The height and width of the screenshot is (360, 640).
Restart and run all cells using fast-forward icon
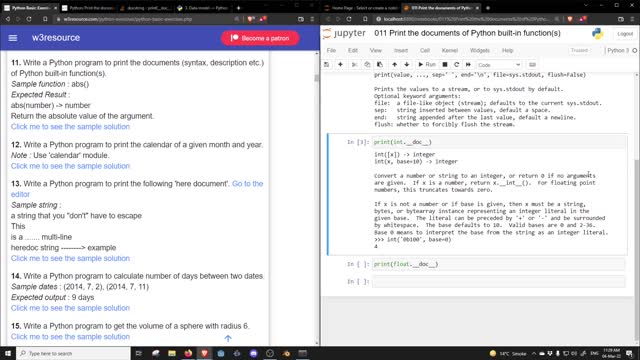(x=468, y=64)
